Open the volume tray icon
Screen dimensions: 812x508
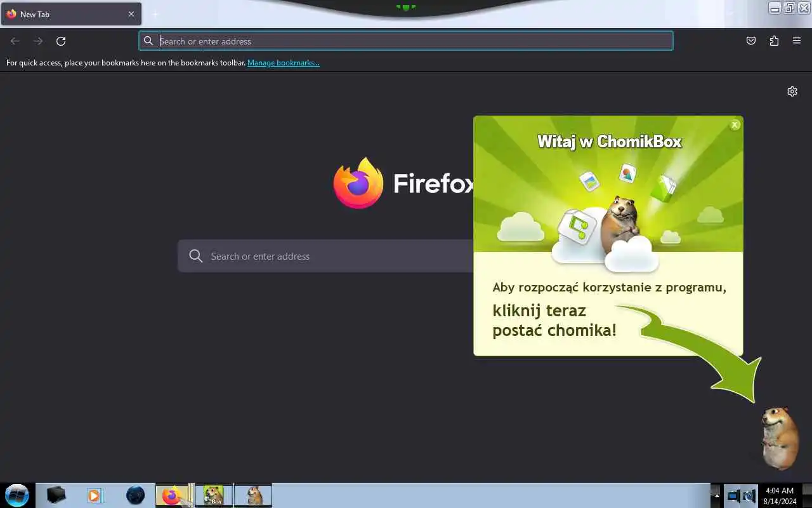[x=749, y=496]
